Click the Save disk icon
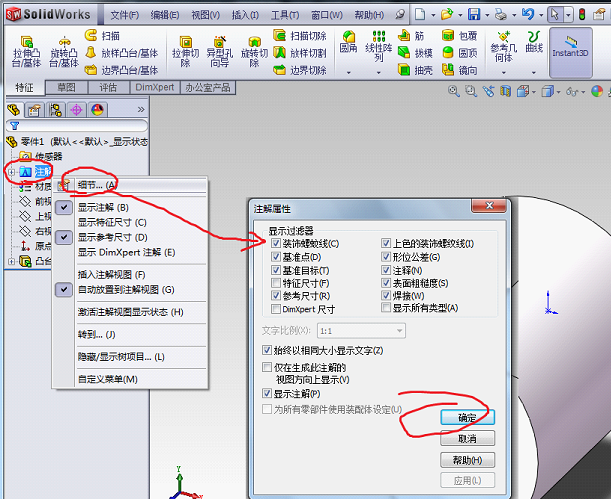Screen dimensions: 611x500 474,15
